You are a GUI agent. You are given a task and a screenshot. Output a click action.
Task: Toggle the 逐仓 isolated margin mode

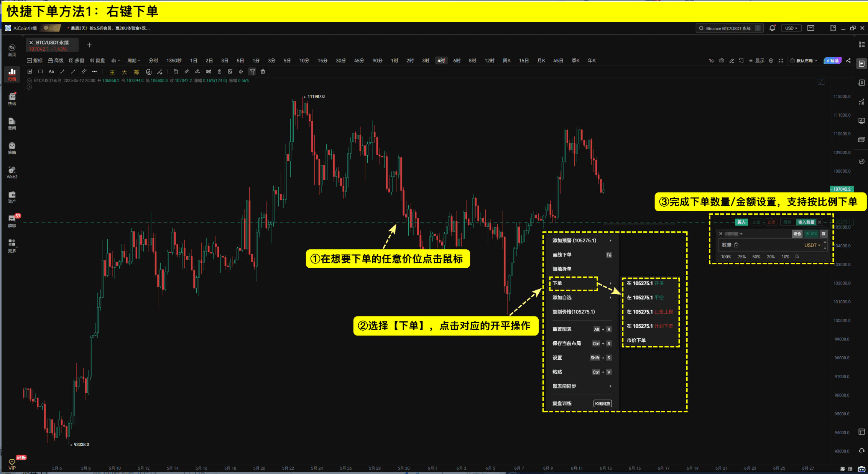click(797, 234)
